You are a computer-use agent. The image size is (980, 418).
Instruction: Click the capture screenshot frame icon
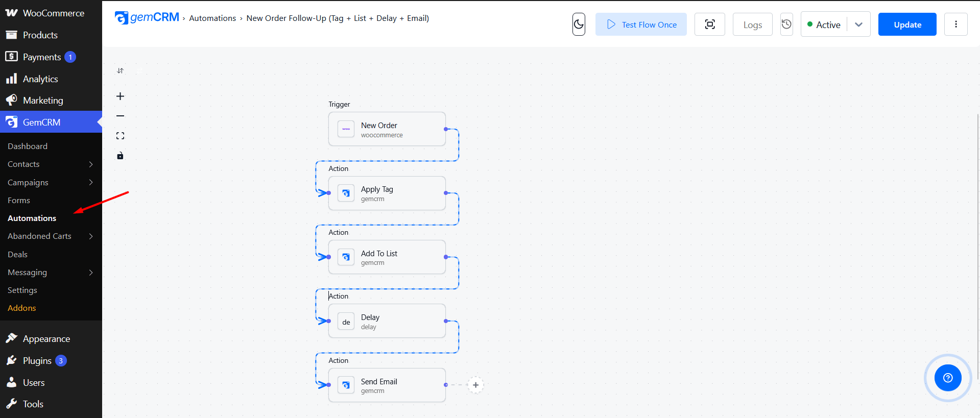click(x=710, y=24)
